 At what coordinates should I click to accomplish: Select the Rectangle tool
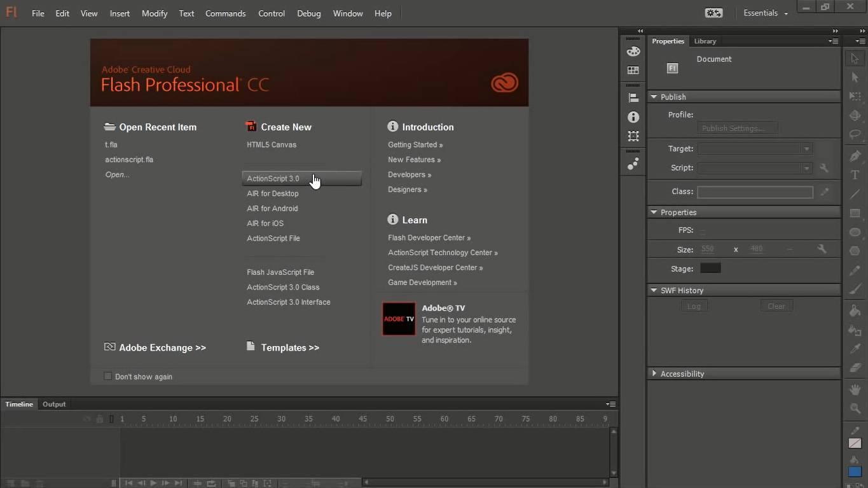tap(855, 213)
